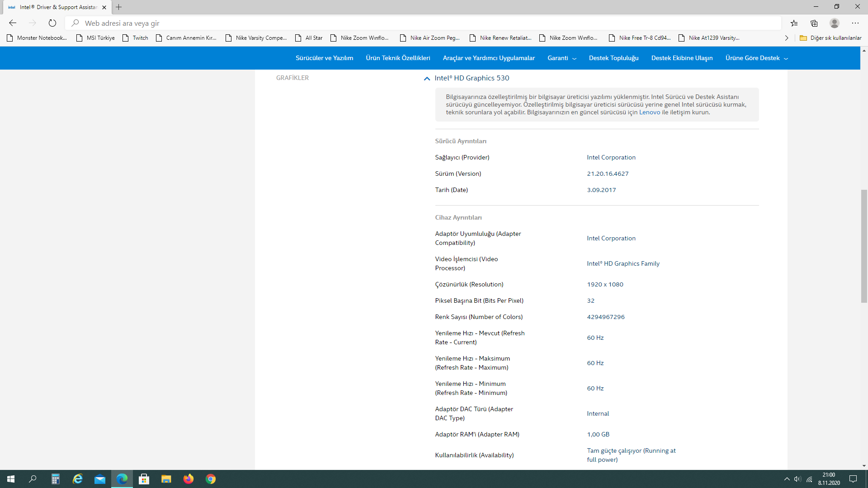This screenshot has width=868, height=488.
Task: Click the Lenovo link in notice
Action: point(650,112)
